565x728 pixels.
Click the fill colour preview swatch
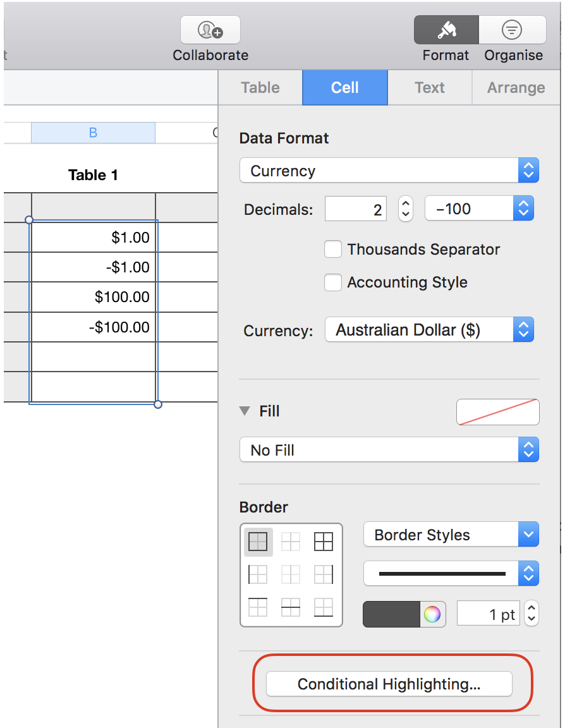[497, 412]
